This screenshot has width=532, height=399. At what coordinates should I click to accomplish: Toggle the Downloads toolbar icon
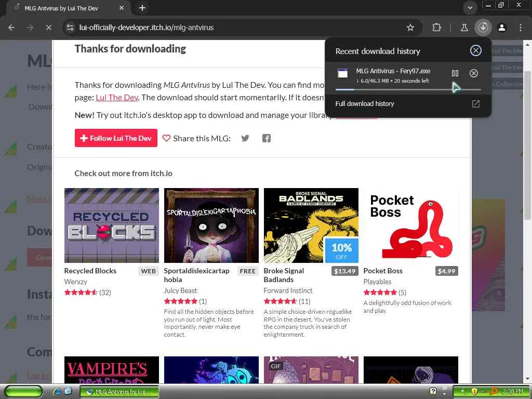[483, 28]
